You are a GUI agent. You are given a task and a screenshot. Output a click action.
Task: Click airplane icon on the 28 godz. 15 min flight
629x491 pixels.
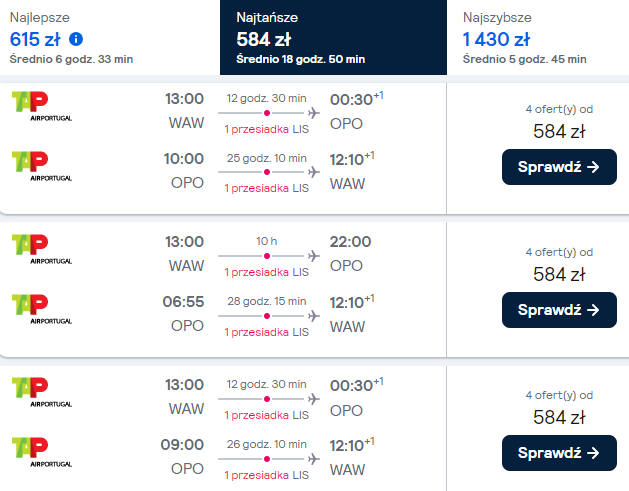(314, 314)
